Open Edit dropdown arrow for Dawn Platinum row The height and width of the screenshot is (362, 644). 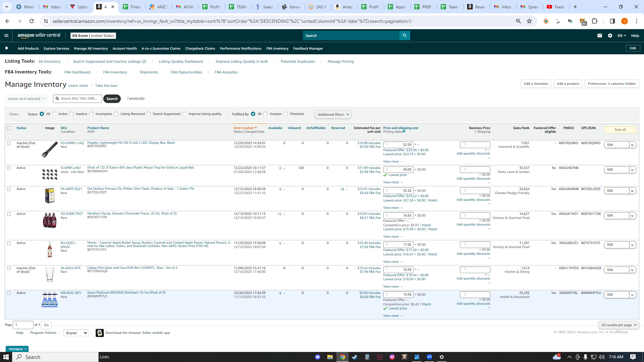point(632,295)
